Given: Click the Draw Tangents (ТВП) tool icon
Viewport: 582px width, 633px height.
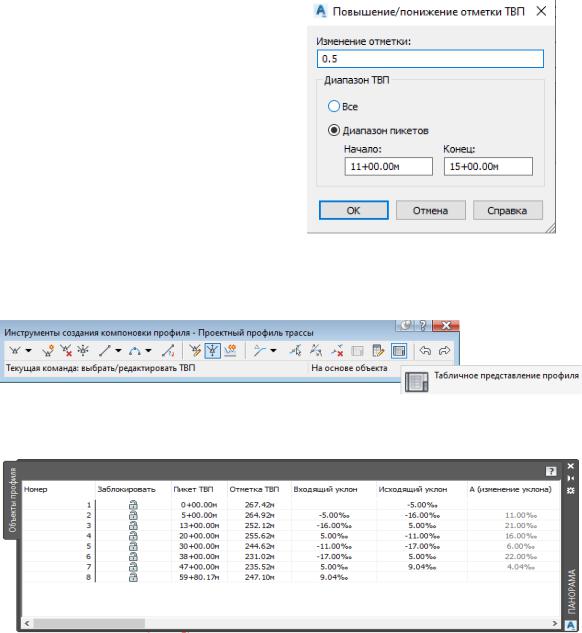Looking at the screenshot, I should 15,350.
